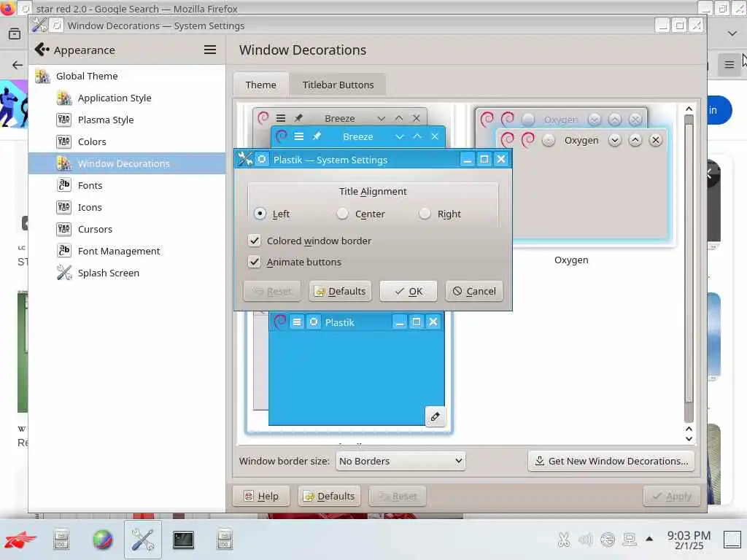Click the Plastik dialog titlebar settings icon

coord(245,159)
